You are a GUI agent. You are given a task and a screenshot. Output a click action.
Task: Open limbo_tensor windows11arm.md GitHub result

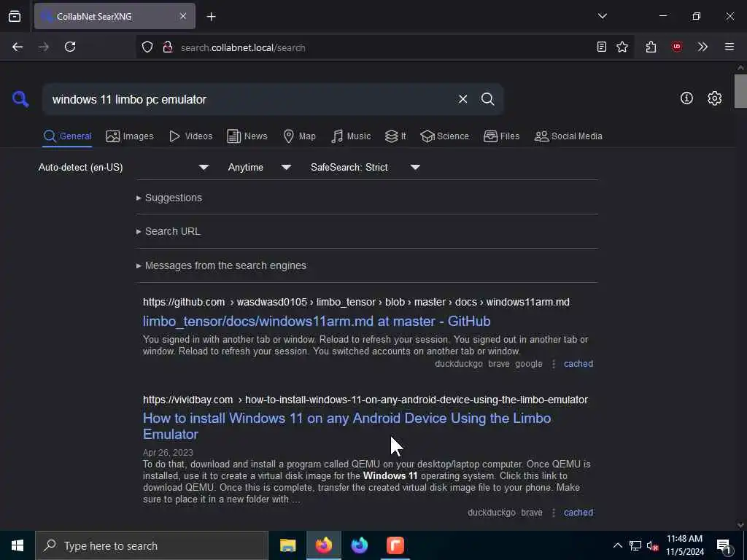317,322
